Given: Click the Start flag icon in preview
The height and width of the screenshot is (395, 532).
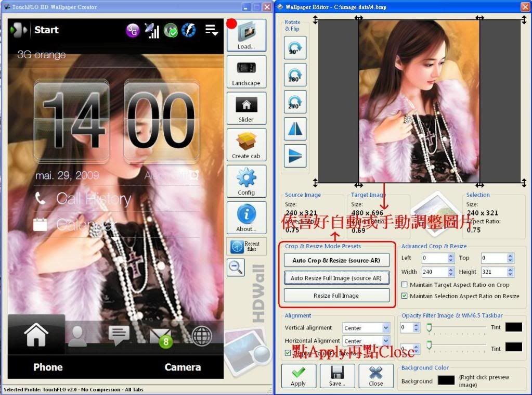Looking at the screenshot, I should coord(19,30).
